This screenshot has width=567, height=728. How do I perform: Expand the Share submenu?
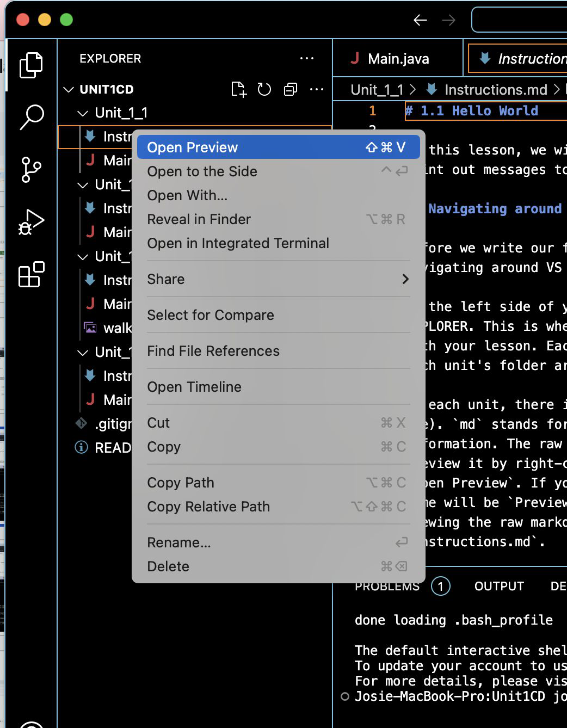pyautogui.click(x=278, y=279)
